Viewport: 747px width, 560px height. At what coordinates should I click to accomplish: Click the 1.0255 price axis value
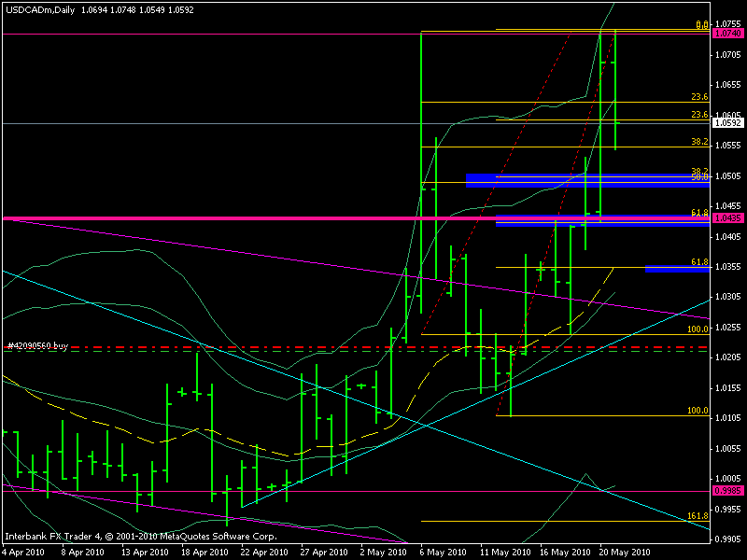[x=726, y=328]
